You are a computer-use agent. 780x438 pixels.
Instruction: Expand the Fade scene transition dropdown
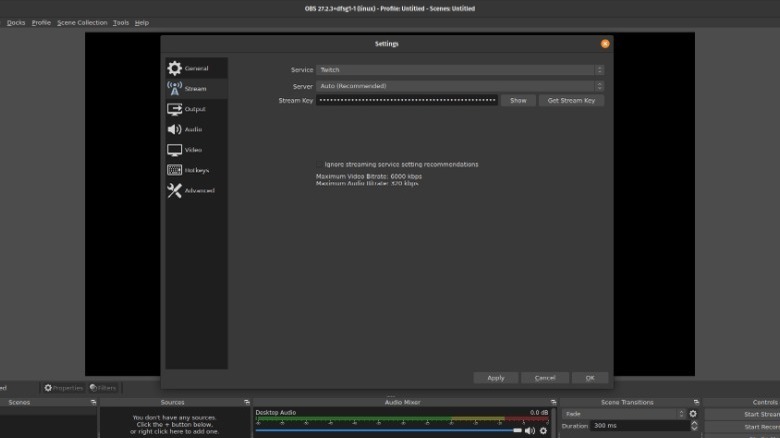pos(623,413)
